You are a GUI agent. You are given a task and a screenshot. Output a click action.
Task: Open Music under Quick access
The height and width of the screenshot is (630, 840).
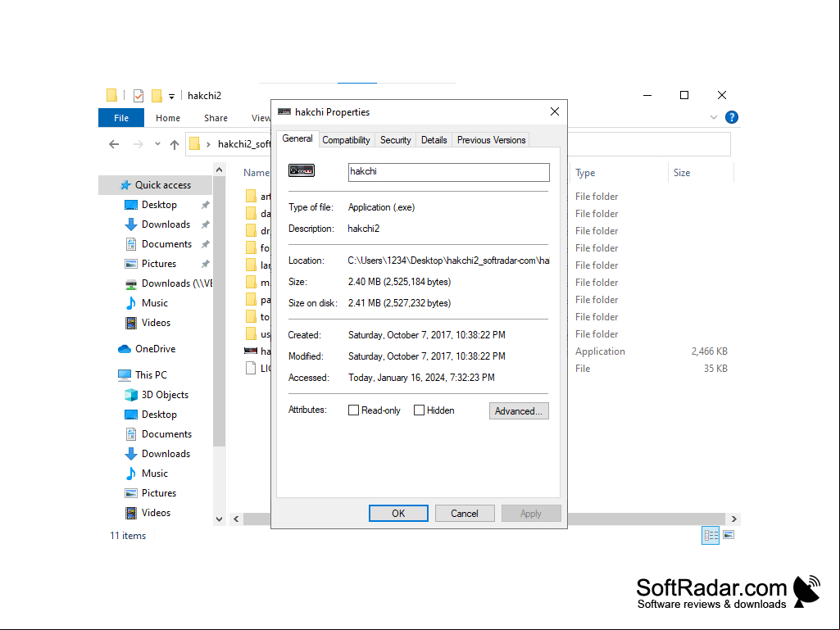[x=155, y=303]
